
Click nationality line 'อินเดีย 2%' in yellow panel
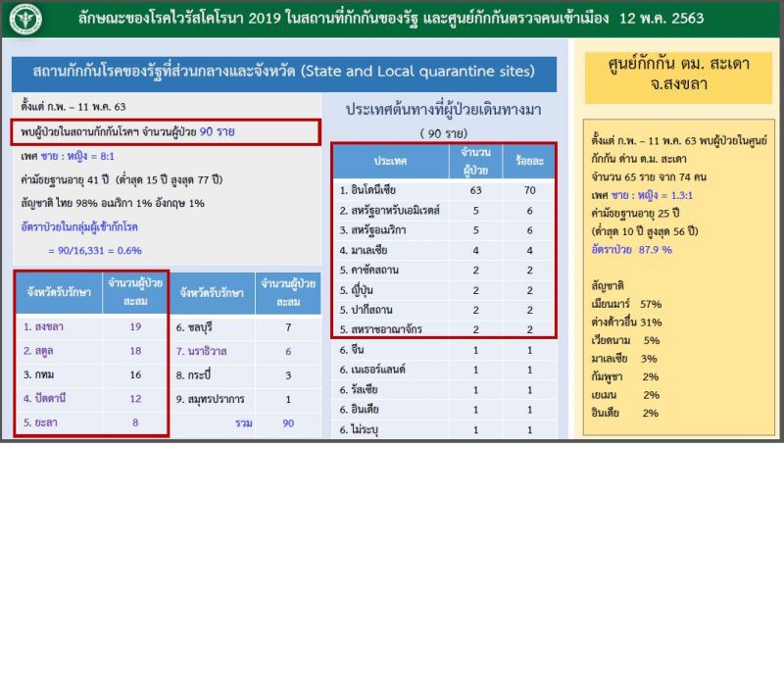[625, 413]
